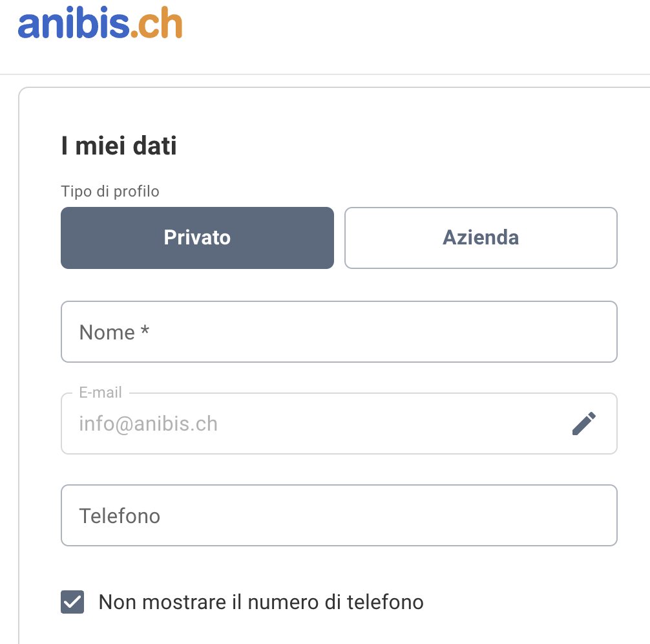Click into the Telefono field

(x=339, y=515)
